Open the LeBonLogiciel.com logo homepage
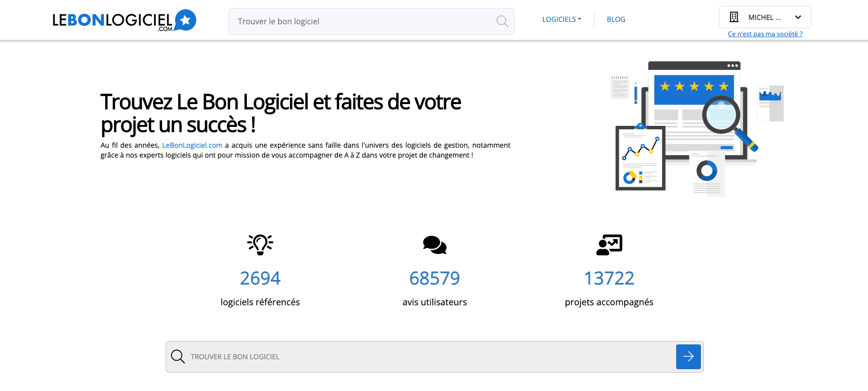868x391 pixels. tap(124, 20)
